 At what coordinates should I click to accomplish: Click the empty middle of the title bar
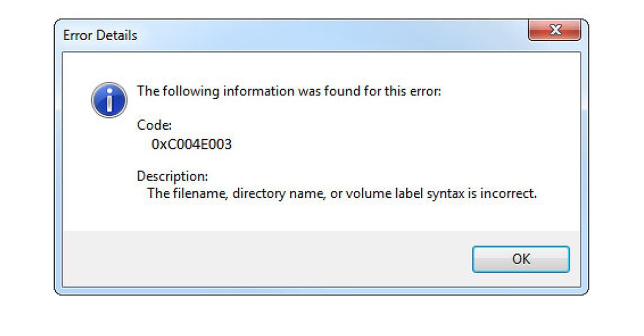[x=322, y=35]
